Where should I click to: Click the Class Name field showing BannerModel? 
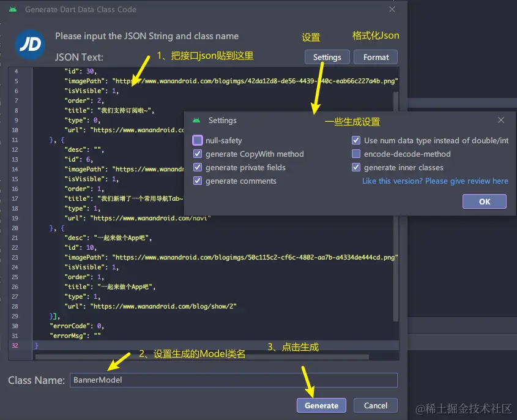point(232,380)
